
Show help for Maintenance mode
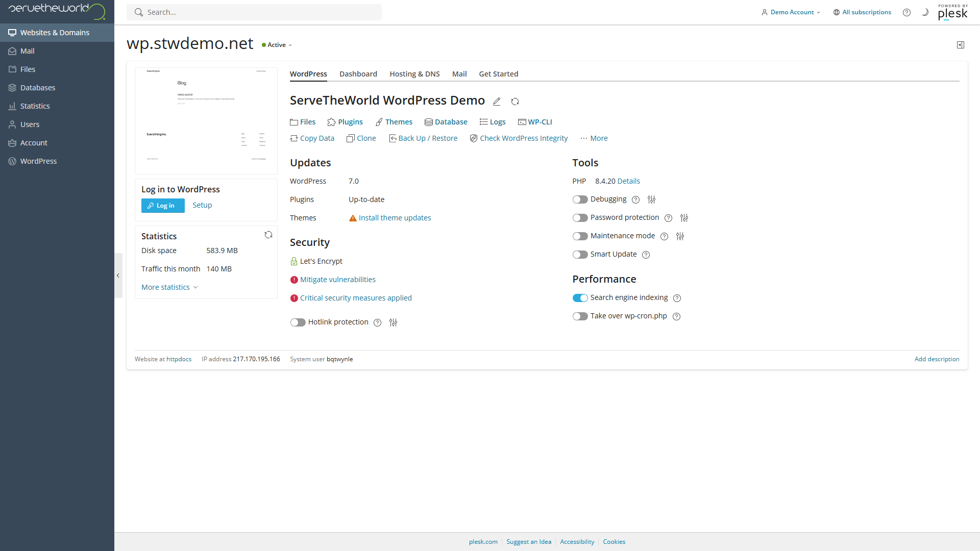point(664,236)
